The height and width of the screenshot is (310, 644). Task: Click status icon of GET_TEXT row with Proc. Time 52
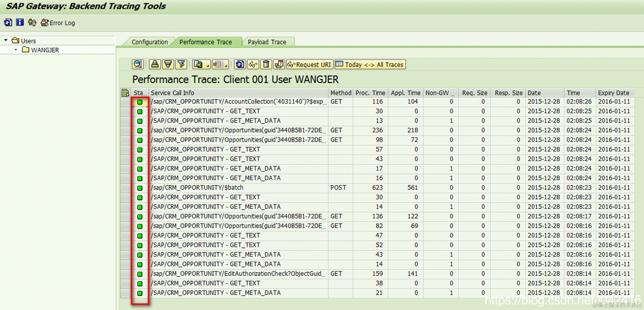click(140, 245)
